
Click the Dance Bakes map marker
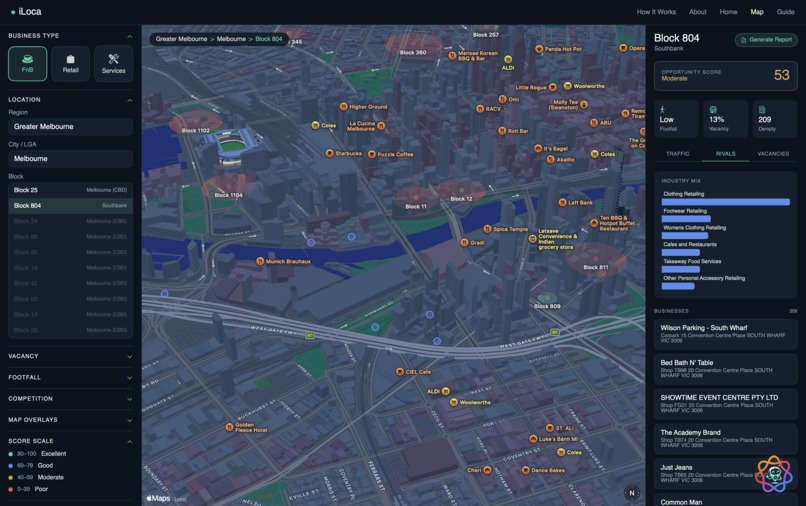pos(525,470)
